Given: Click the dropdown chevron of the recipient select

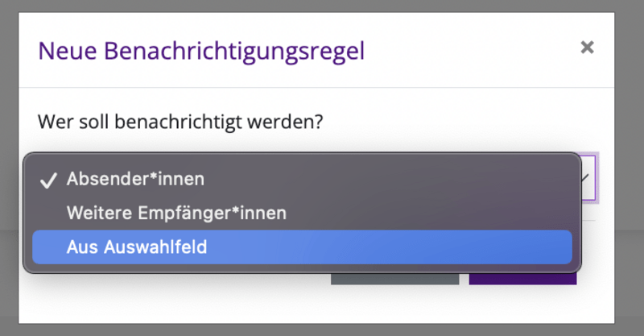Looking at the screenshot, I should pos(587,178).
